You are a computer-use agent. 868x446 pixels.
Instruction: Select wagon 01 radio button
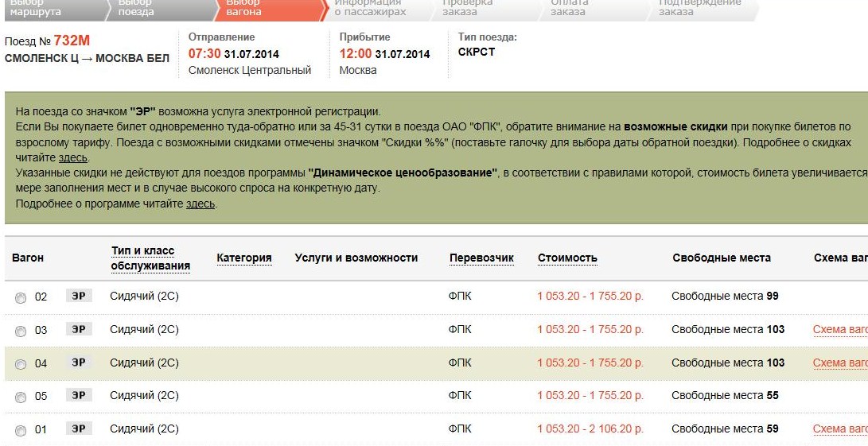(x=21, y=431)
